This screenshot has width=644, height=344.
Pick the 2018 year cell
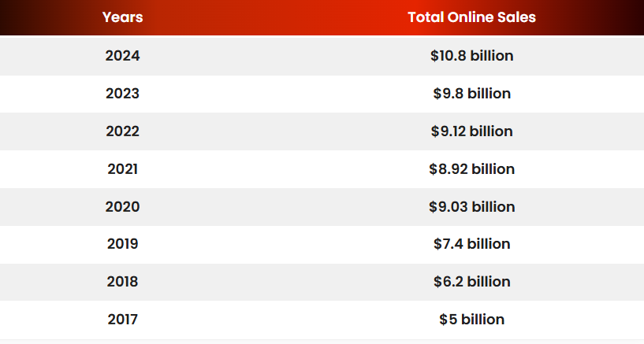pos(122,282)
